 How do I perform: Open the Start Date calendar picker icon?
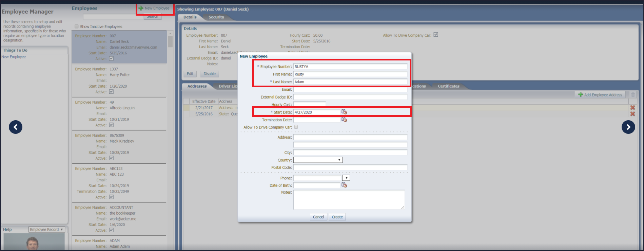click(344, 112)
